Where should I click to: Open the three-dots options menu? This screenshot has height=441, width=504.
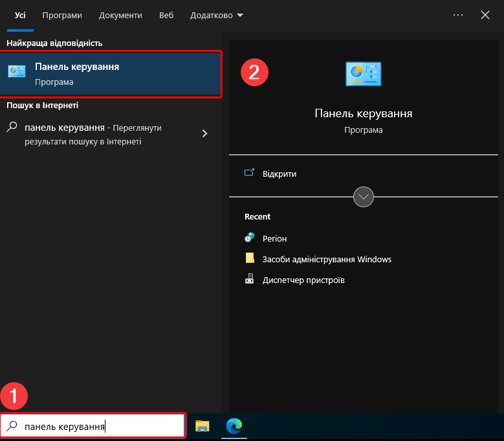tap(458, 15)
